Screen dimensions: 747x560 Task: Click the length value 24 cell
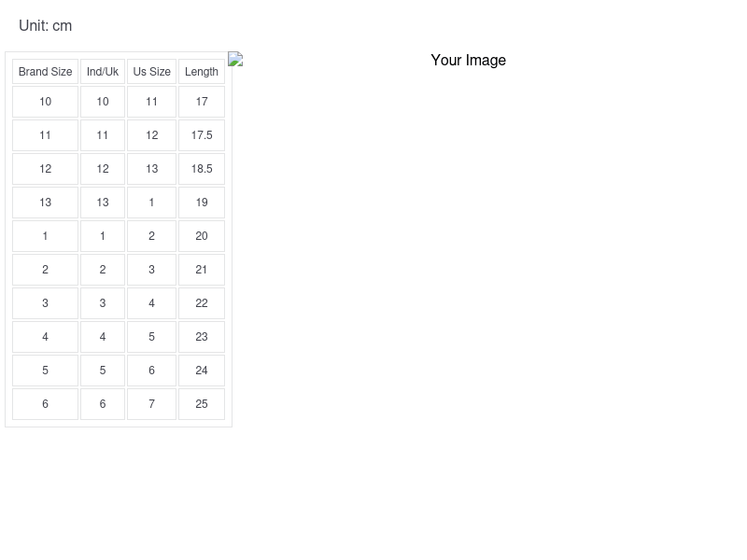(202, 371)
